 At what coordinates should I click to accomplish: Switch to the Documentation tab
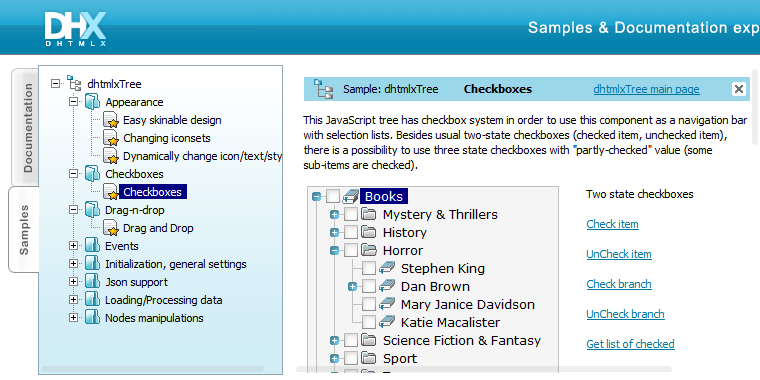coord(25,127)
